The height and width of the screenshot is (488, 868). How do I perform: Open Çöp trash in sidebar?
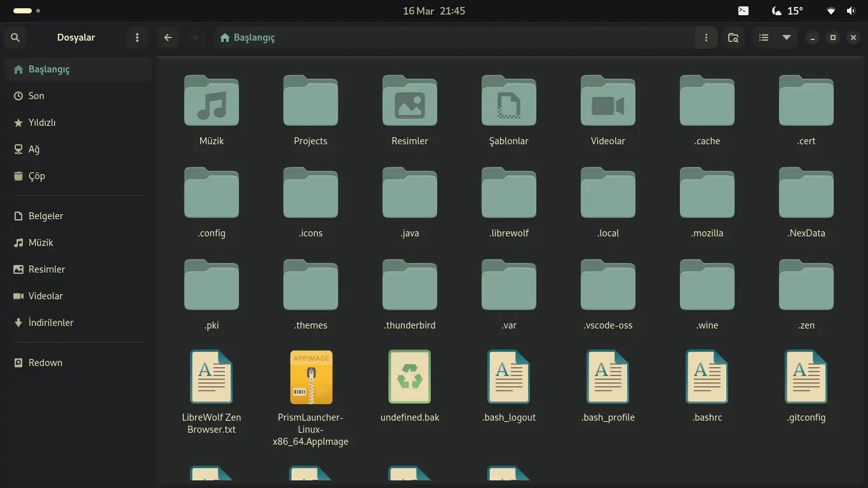(x=78, y=176)
